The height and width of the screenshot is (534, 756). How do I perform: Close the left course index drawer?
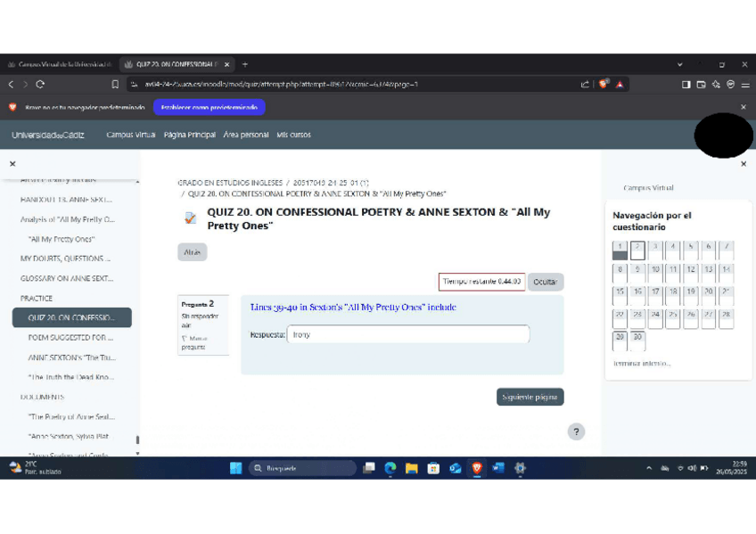tap(12, 164)
